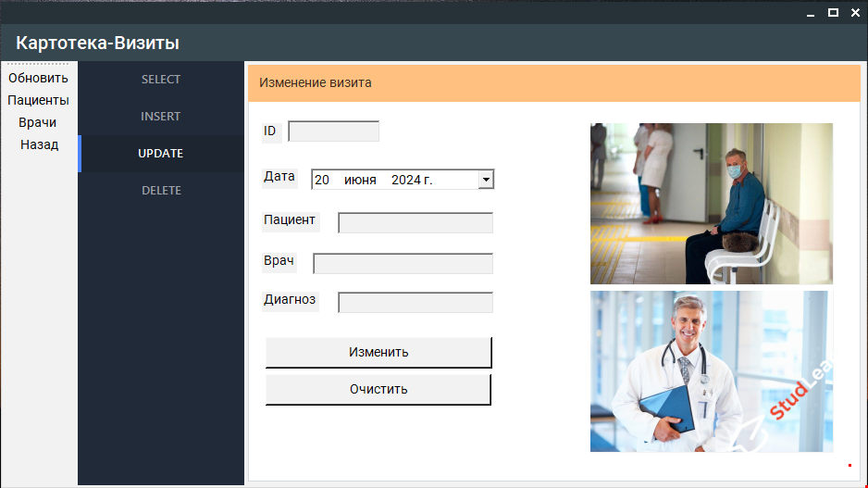Close the application window

click(x=855, y=13)
